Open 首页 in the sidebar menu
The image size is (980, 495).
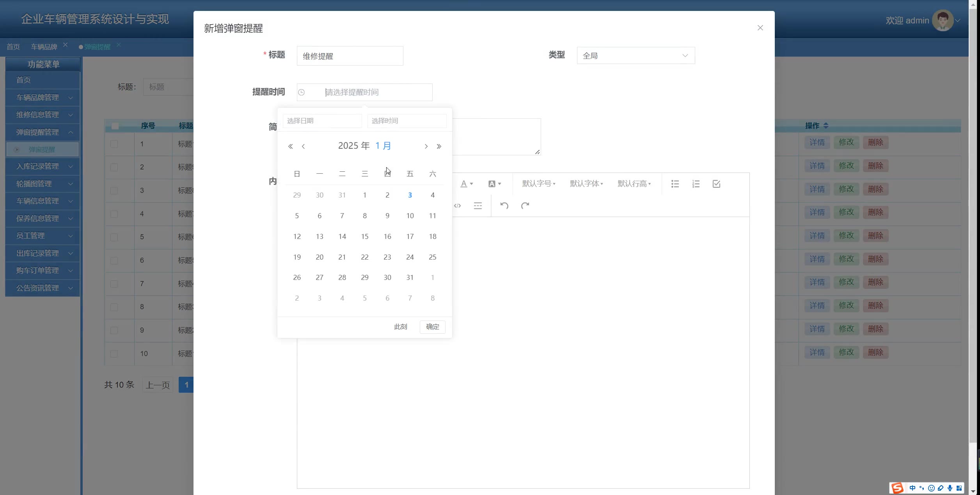coord(23,80)
